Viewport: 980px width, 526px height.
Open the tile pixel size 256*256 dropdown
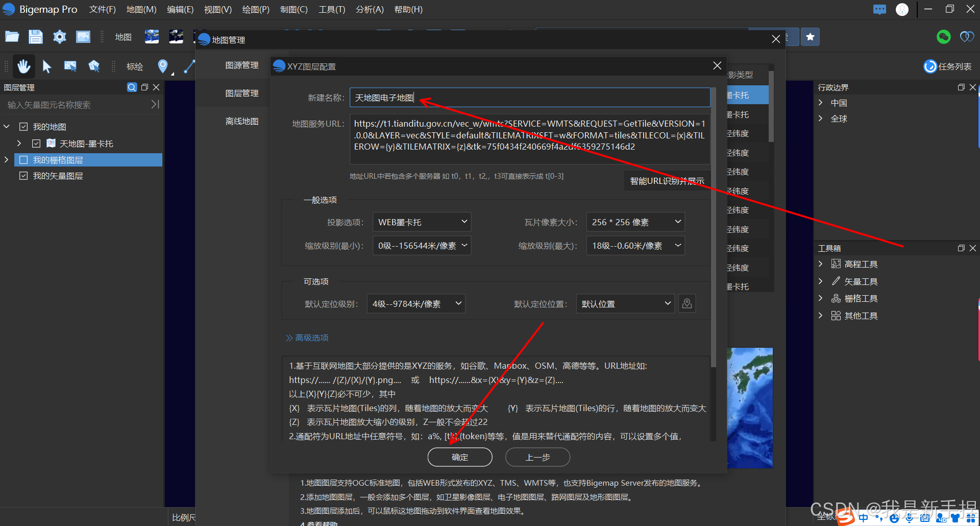[635, 222]
